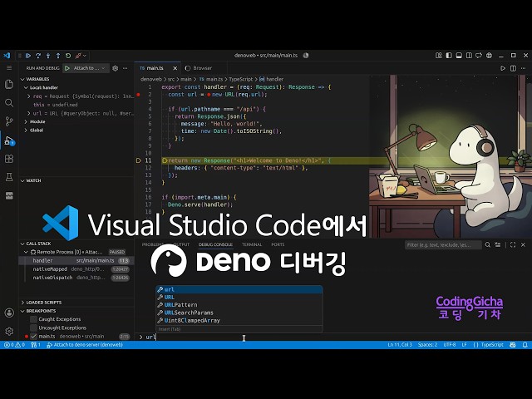The width and height of the screenshot is (532, 399).
Task: Pick URLPattern from suggestion list
Action: coord(239,305)
